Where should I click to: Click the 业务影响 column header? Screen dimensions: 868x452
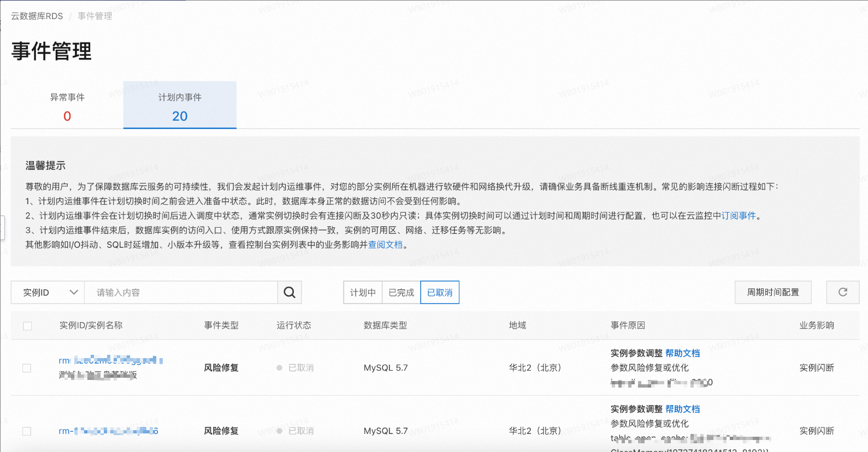pos(817,325)
